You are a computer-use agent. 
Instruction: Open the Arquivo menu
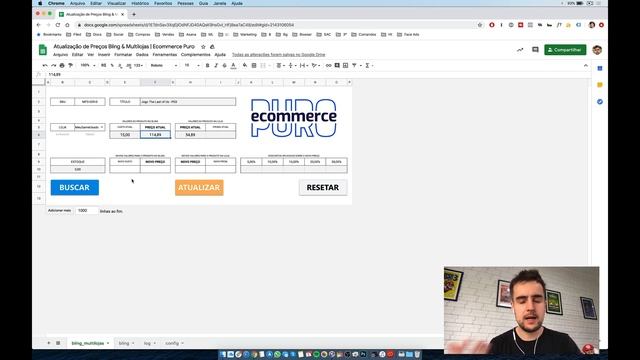[x=60, y=55]
